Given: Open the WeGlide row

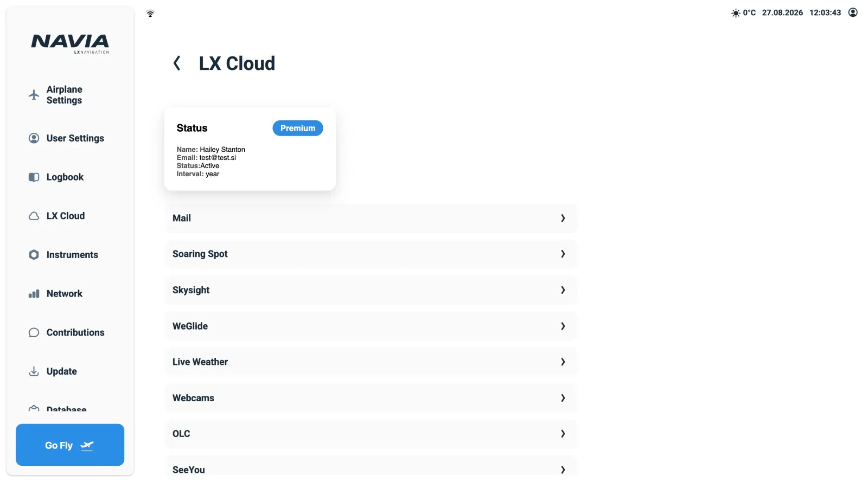Looking at the screenshot, I should (x=371, y=326).
